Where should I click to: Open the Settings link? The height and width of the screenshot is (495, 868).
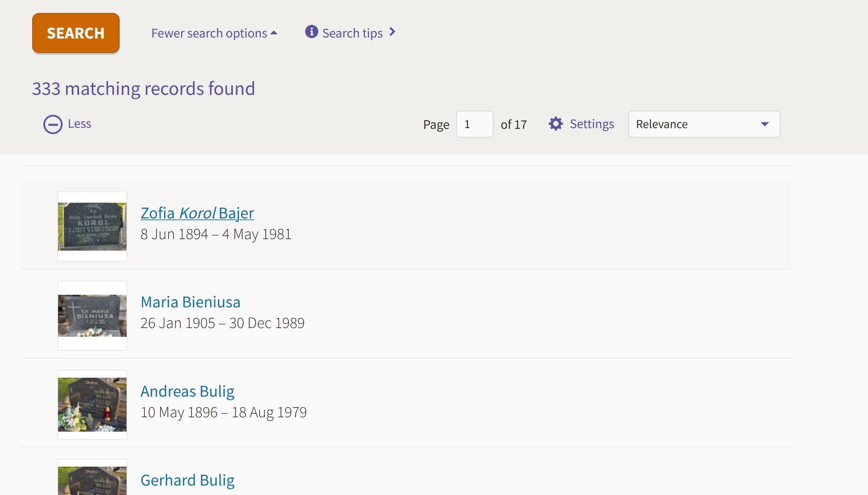coord(592,124)
